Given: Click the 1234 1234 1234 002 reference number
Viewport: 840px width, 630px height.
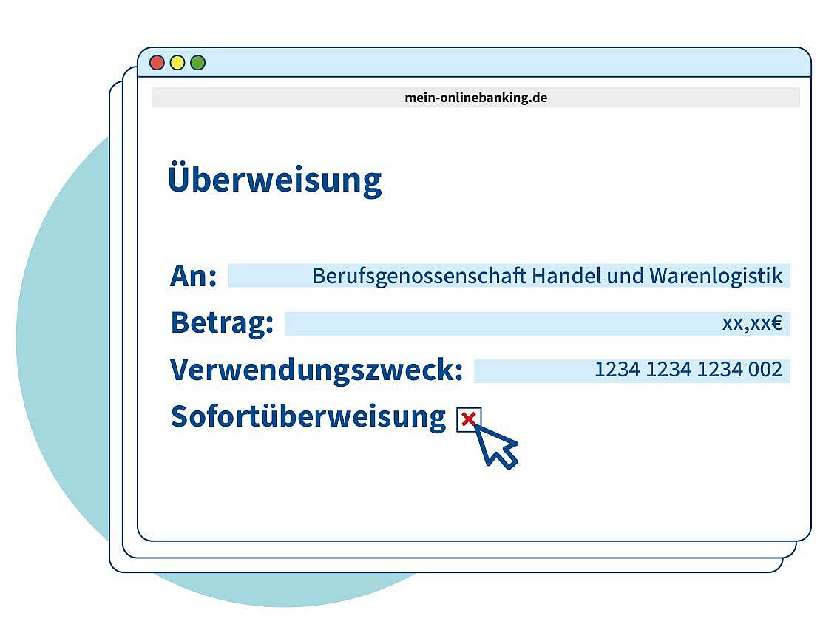Looking at the screenshot, I should pyautogui.click(x=688, y=370).
